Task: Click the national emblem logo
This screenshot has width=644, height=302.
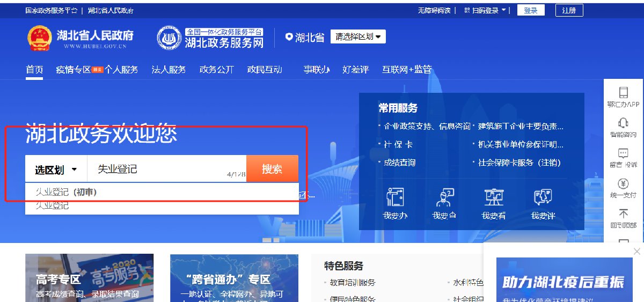Action: pos(39,38)
